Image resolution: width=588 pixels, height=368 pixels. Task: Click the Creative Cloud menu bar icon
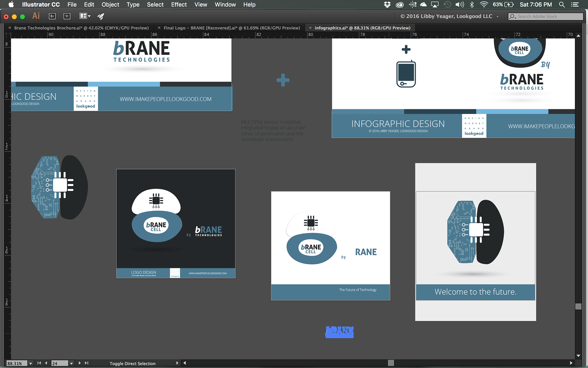pos(400,4)
